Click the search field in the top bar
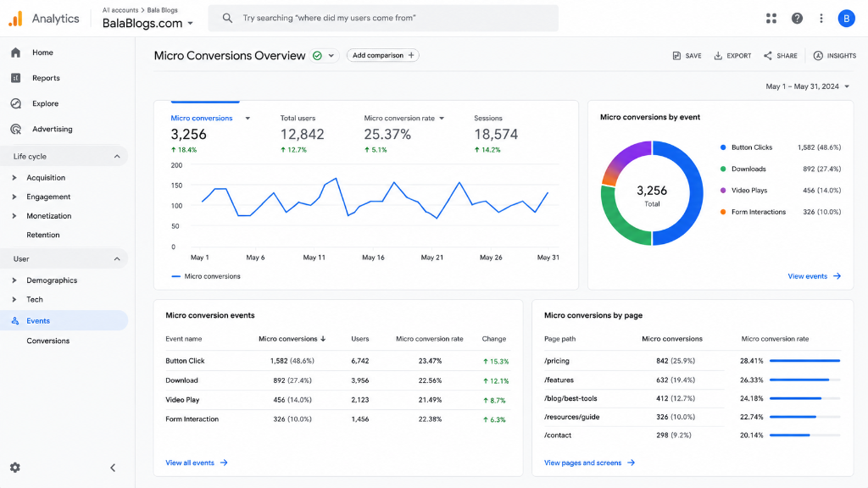This screenshot has height=488, width=868. point(383,18)
